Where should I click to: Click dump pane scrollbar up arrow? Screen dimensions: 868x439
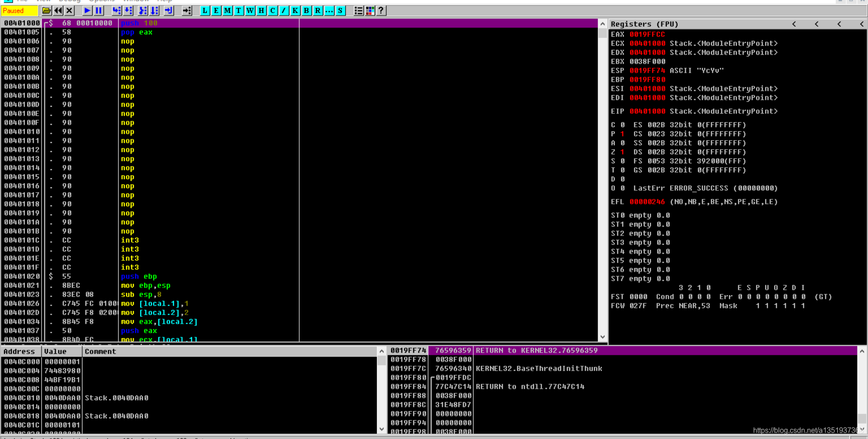382,351
